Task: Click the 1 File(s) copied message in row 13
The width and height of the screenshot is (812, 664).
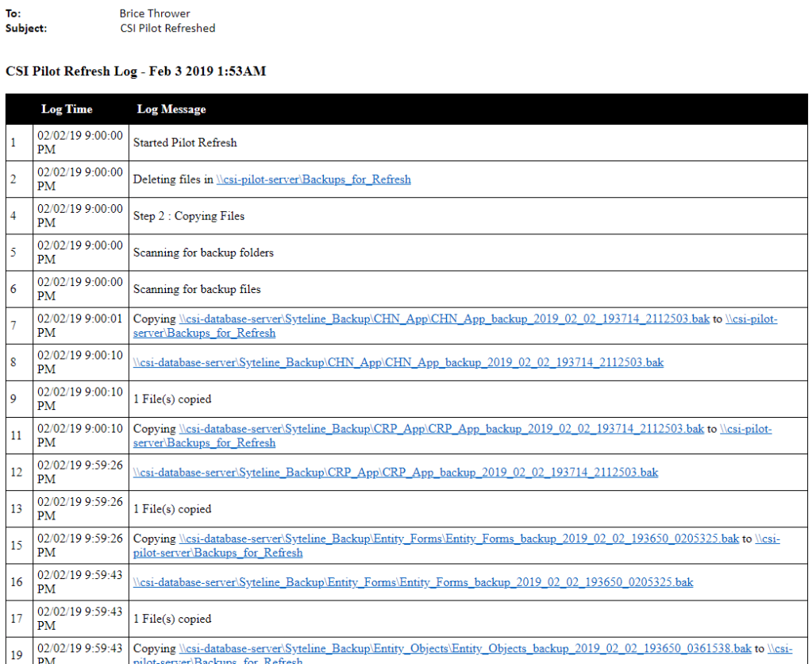Action: pos(172,509)
